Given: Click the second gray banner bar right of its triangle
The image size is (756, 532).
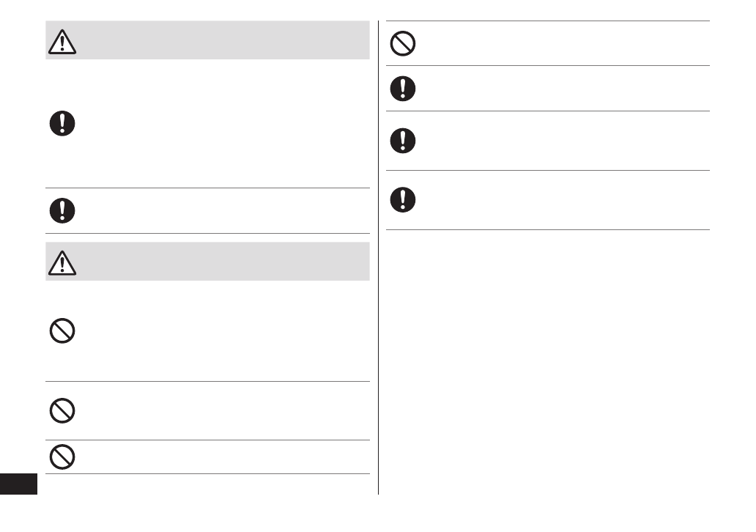Looking at the screenshot, I should click(220, 262).
